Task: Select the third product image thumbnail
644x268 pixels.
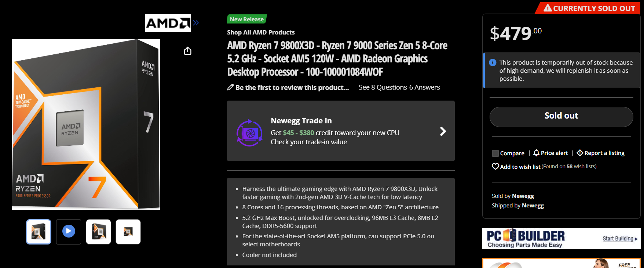Action: (98, 232)
